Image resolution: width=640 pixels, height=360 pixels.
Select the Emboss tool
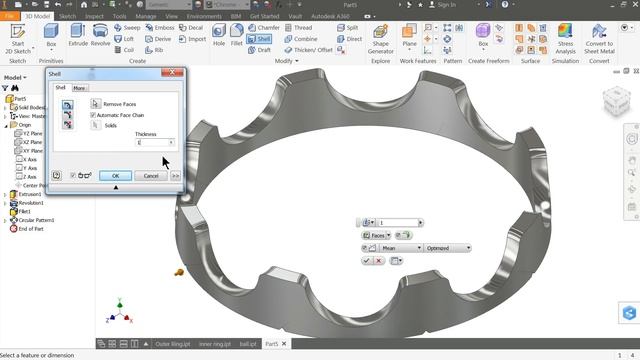click(x=160, y=28)
